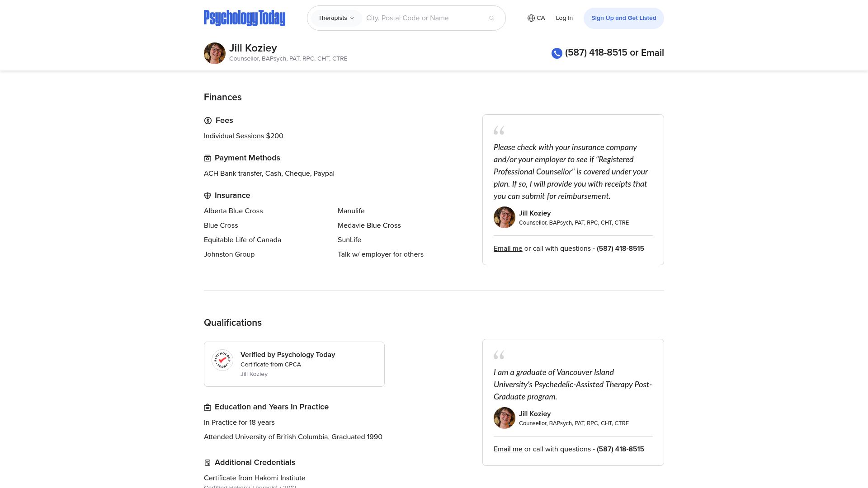868x488 pixels.
Task: Open the CA country selector
Action: (x=541, y=18)
